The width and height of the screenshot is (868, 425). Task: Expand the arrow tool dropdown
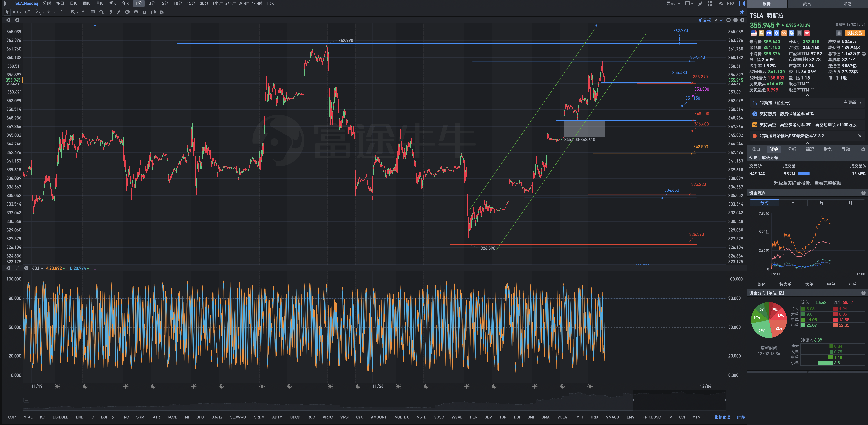77,12
